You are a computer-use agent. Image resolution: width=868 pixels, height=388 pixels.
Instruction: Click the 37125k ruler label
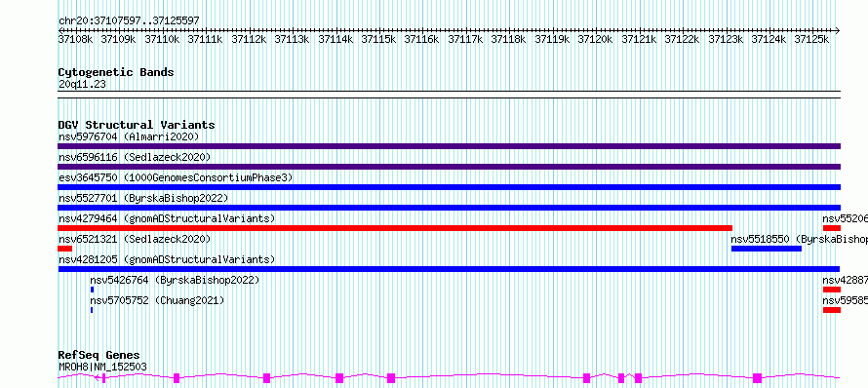coord(812,39)
